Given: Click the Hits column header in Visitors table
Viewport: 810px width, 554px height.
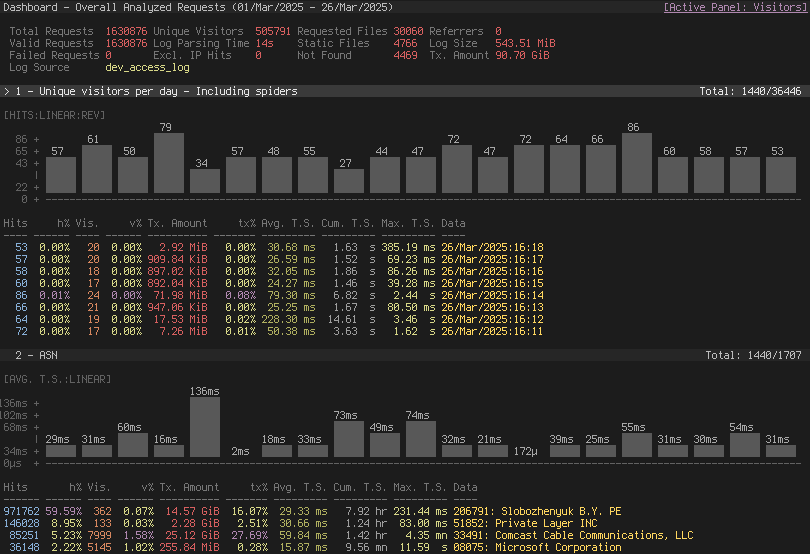Looking at the screenshot, I should pos(15,223).
